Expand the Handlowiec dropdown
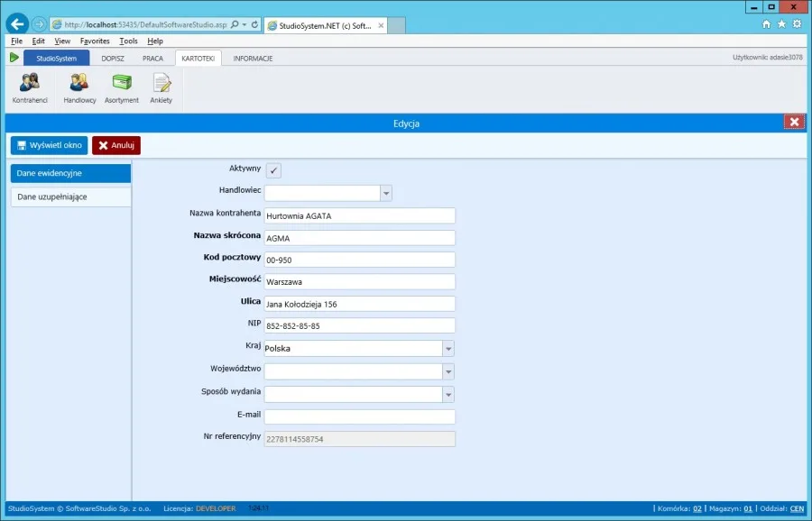This screenshot has height=521, width=812. point(386,193)
